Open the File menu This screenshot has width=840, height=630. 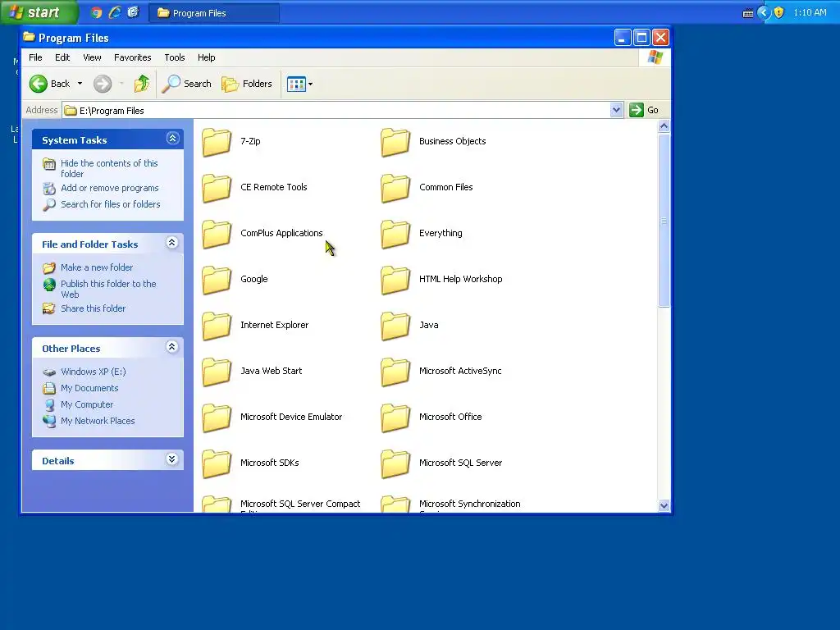35,57
